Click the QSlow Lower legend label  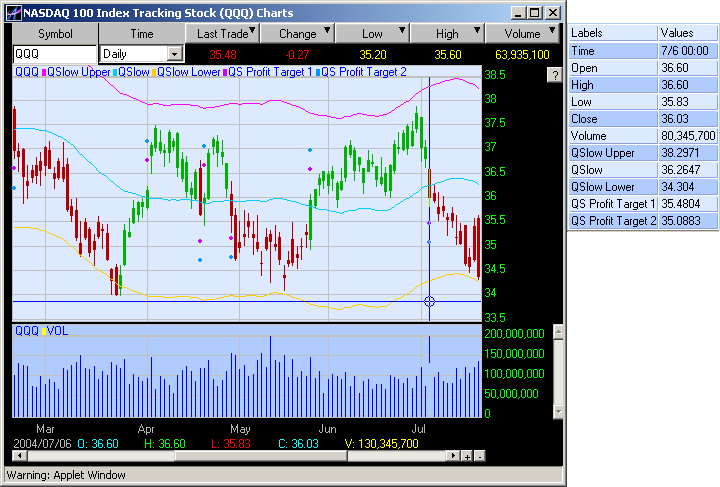point(189,72)
